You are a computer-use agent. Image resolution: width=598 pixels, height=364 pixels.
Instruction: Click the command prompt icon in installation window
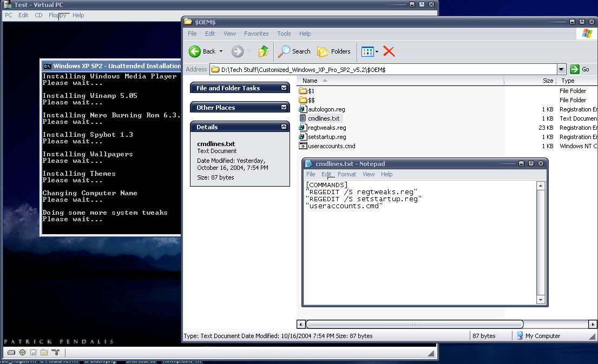[47, 66]
